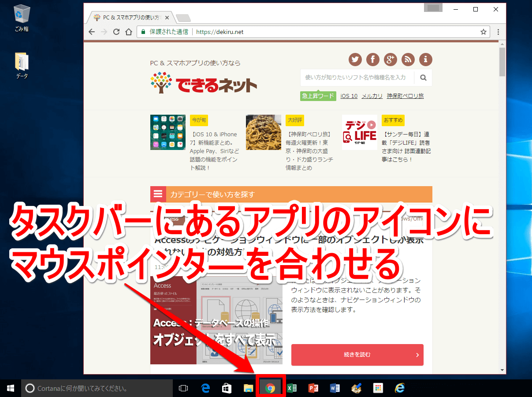The height and width of the screenshot is (397, 532).
Task: Click the Cortana search box
Action: [97, 388]
